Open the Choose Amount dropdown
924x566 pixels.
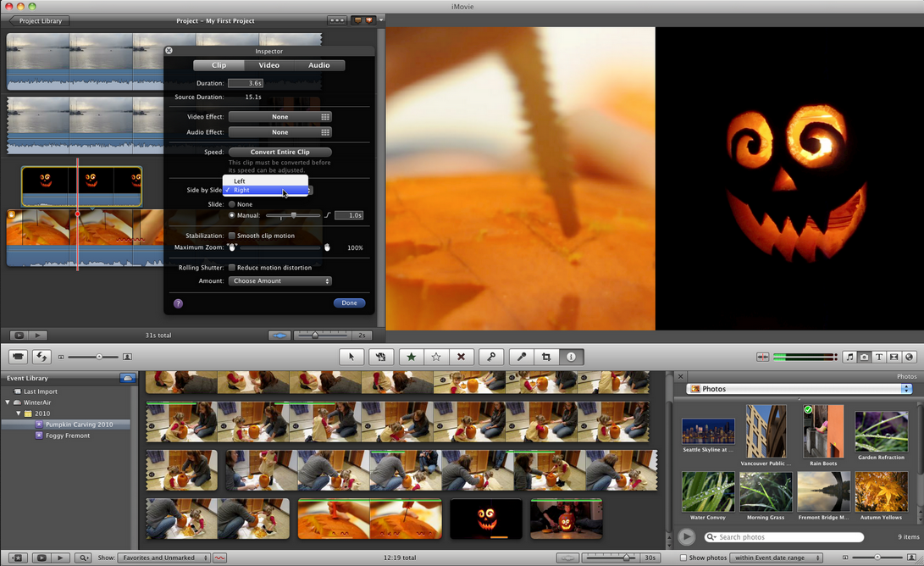tap(279, 280)
